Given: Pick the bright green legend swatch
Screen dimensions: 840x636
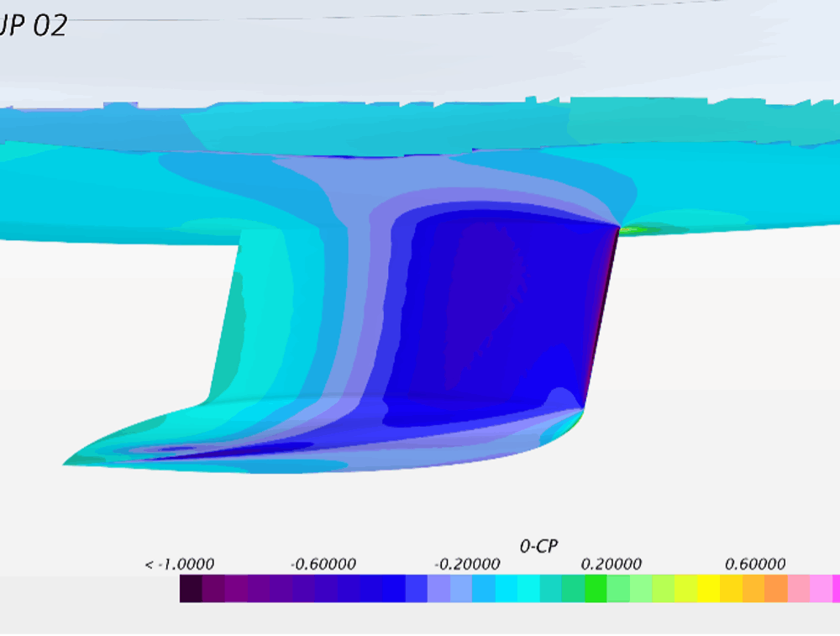Looking at the screenshot, I should point(596,588).
